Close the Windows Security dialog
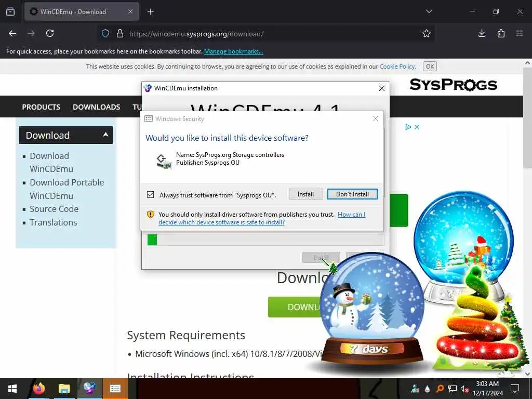This screenshot has width=532, height=399. point(375,118)
